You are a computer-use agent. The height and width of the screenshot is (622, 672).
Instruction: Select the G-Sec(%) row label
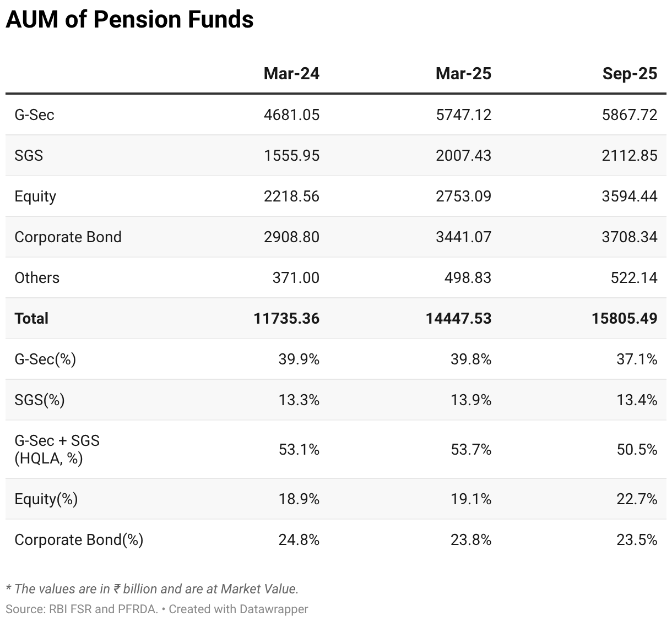click(x=45, y=359)
